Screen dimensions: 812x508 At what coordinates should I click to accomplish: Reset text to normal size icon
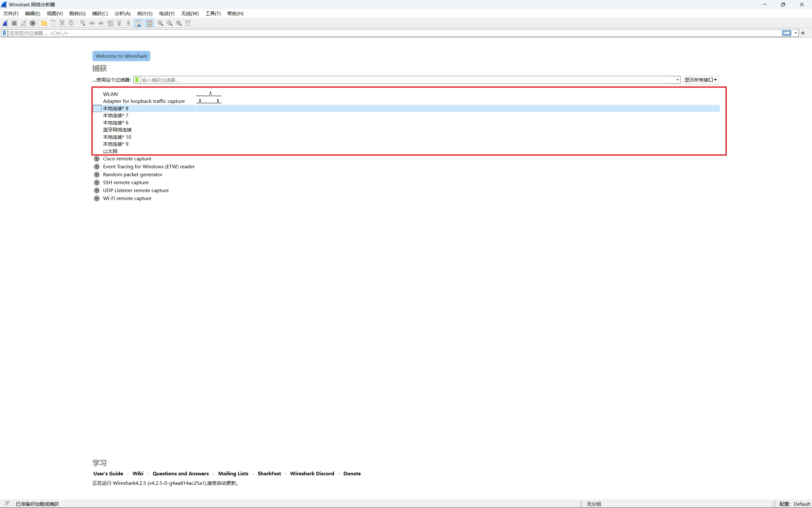click(x=179, y=23)
